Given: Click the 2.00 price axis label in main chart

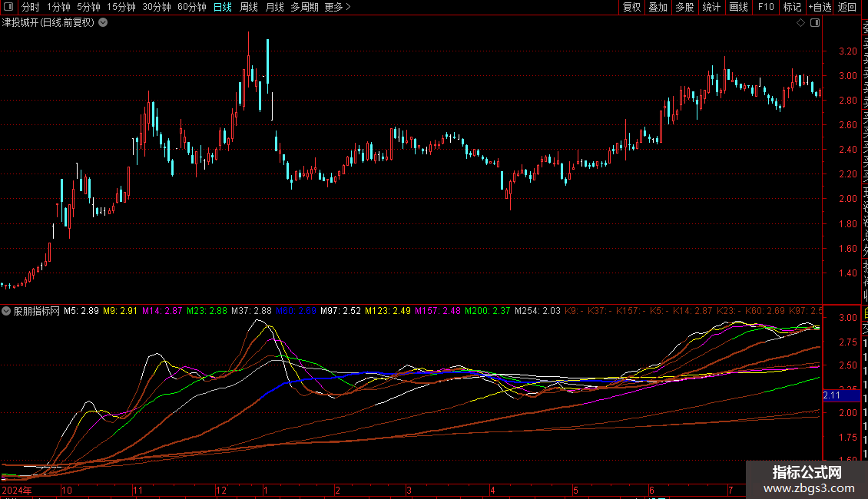Looking at the screenshot, I should coord(847,199).
